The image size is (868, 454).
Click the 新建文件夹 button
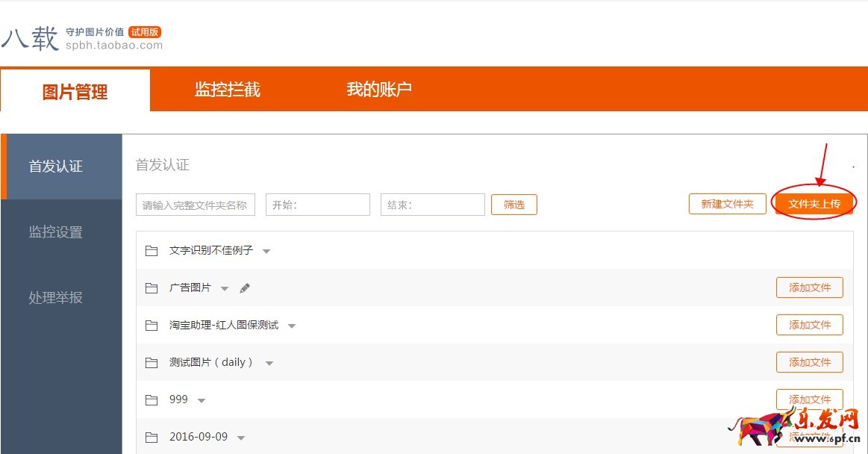pos(728,204)
